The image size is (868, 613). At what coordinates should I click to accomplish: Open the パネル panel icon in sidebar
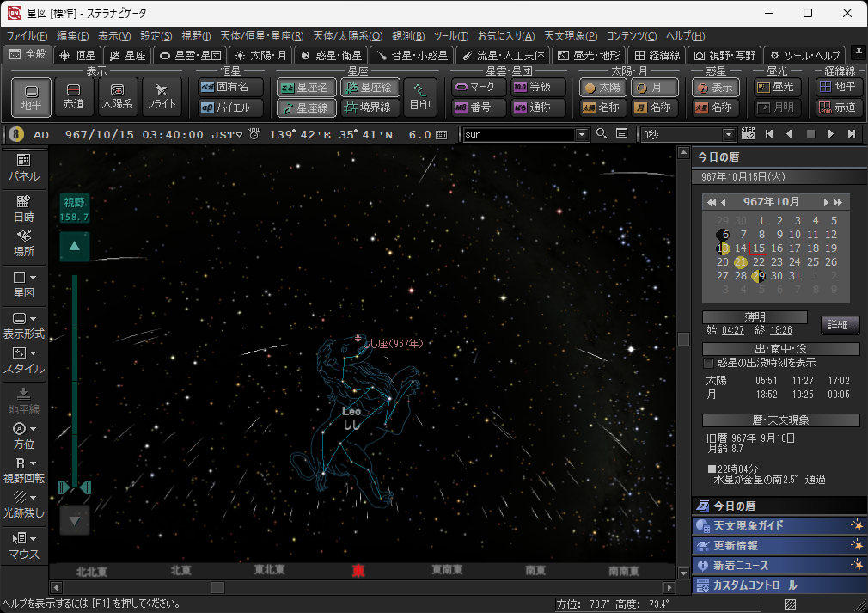pos(24,167)
